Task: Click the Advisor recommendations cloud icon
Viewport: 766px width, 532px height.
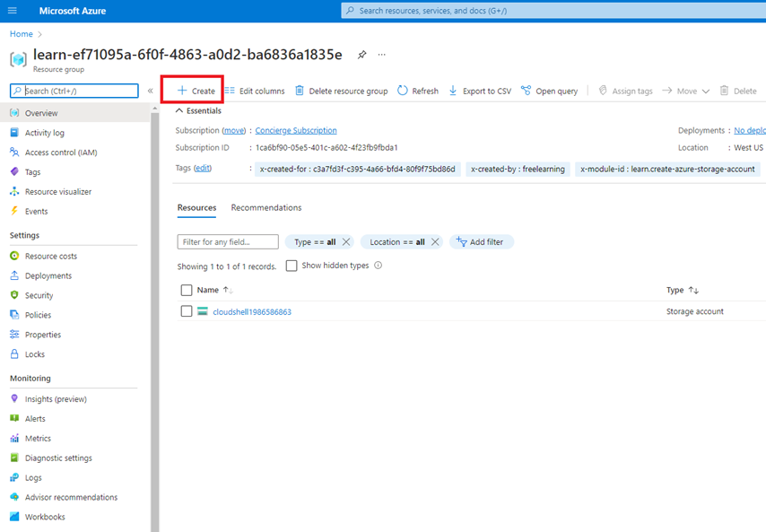Action: pos(14,497)
